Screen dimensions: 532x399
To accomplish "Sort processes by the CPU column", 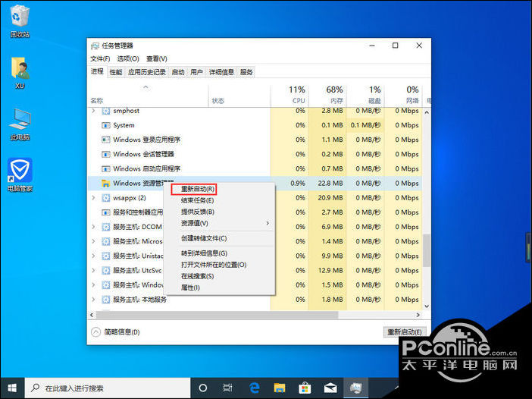I will (x=289, y=95).
